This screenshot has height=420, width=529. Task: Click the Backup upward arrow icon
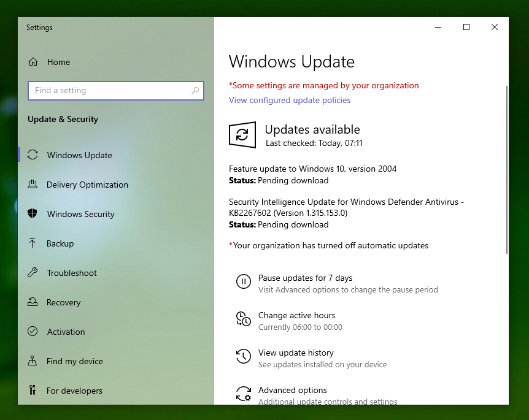pos(33,243)
